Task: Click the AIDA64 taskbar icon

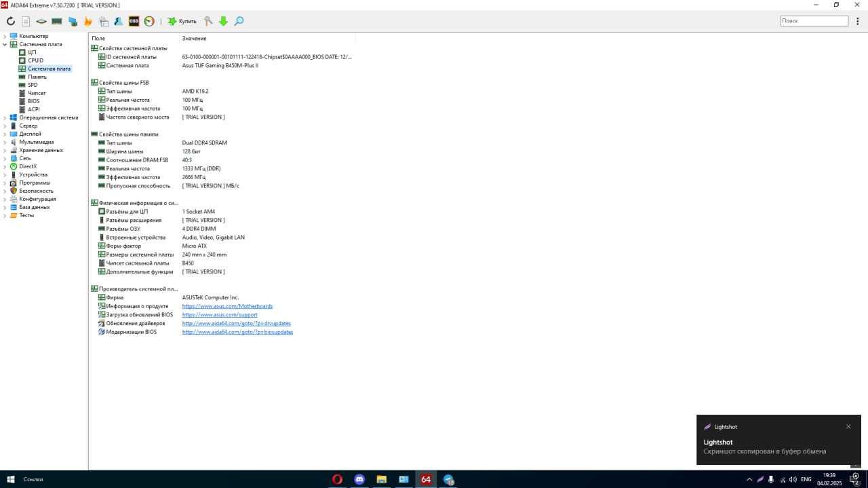Action: pos(426,479)
